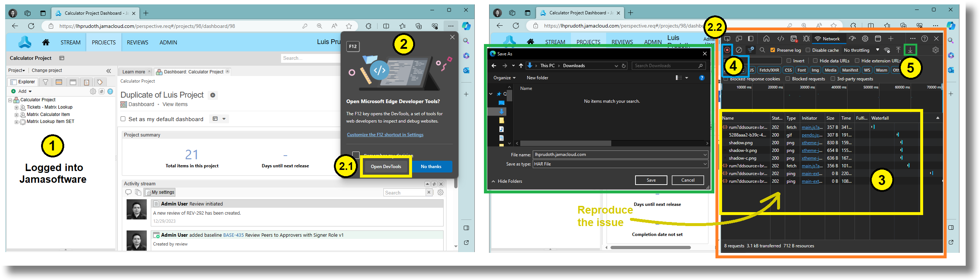Click the help icon in Save As dialog

pyautogui.click(x=702, y=77)
